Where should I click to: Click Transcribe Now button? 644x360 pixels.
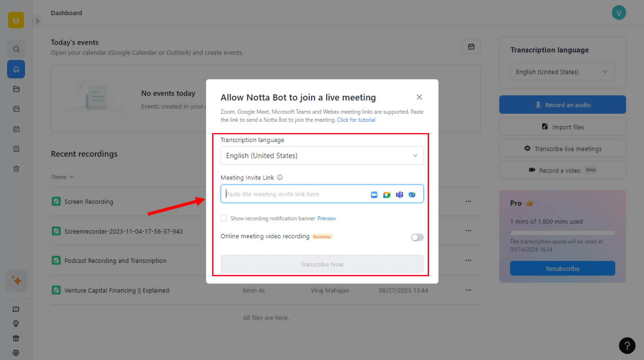click(322, 264)
